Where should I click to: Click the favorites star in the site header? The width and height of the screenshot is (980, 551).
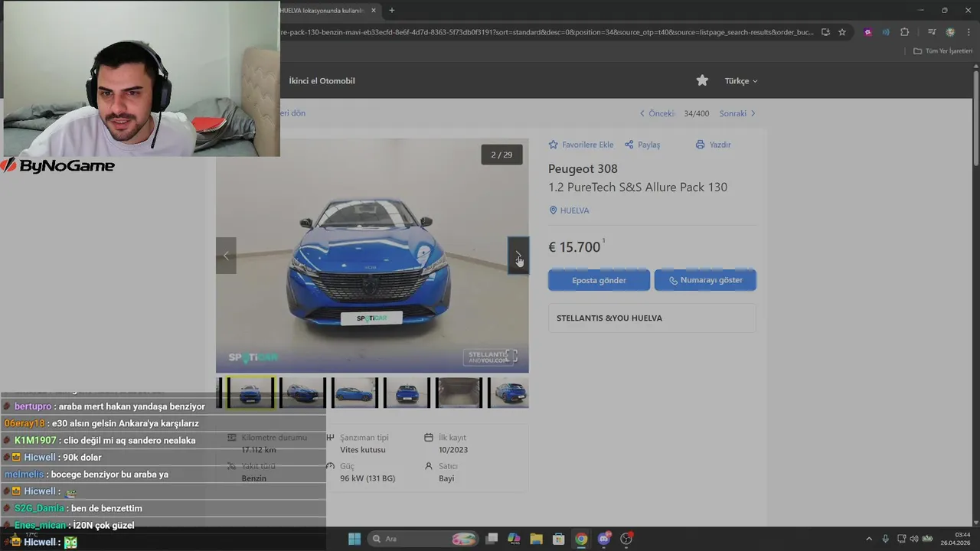[702, 80]
